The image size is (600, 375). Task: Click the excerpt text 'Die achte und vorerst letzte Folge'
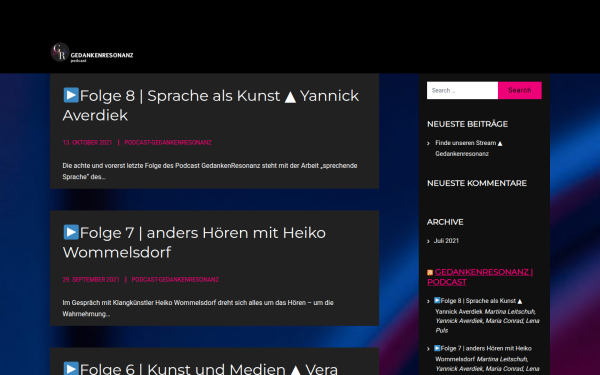pyautogui.click(x=210, y=171)
